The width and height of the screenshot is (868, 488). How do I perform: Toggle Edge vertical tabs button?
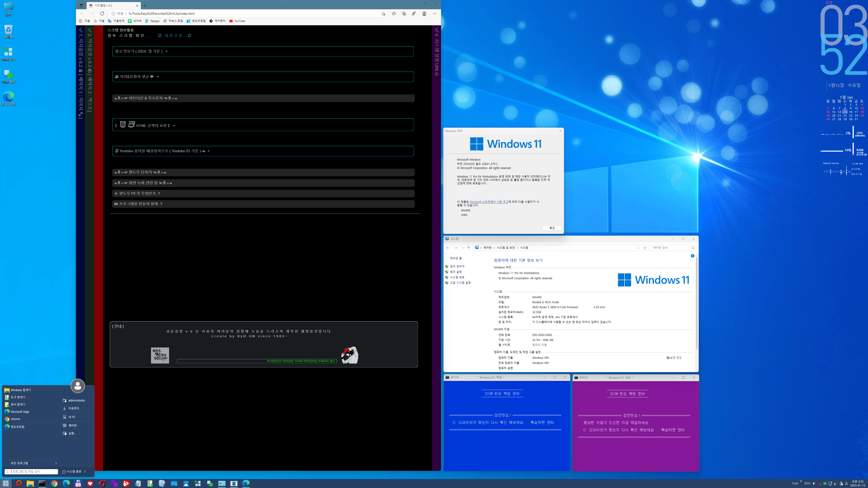pos(81,5)
